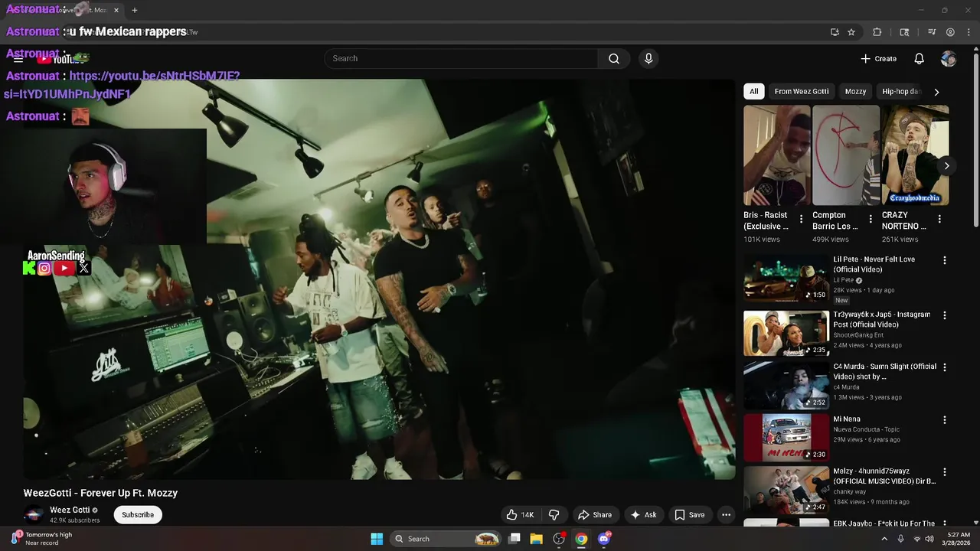
Task: Focus the YouTube search field
Action: [x=461, y=59]
